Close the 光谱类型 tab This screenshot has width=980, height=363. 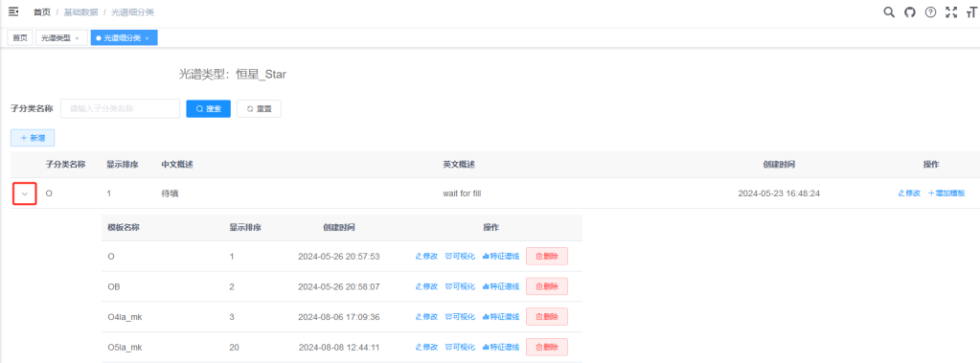point(77,38)
